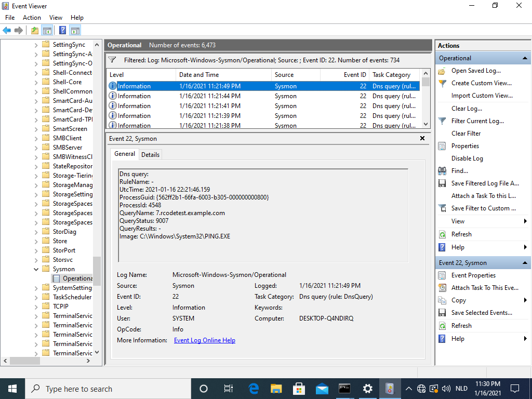Click the Create Custom View icon
The image size is (532, 399).
point(442,83)
